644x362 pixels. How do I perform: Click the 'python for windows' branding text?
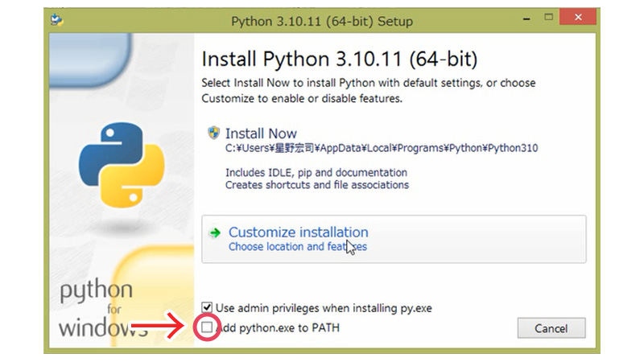click(98, 308)
